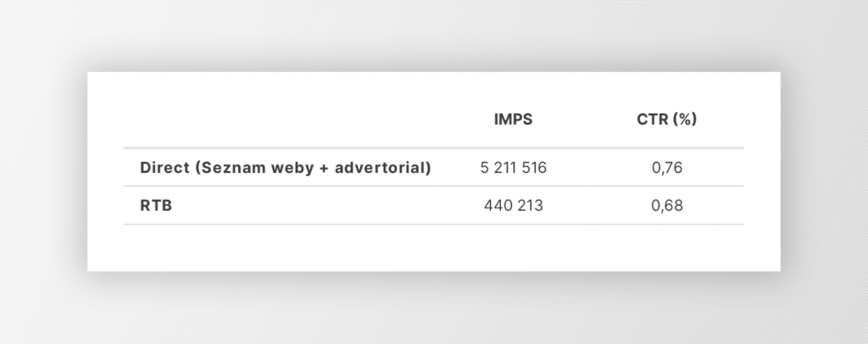Image resolution: width=868 pixels, height=344 pixels.
Task: Click the RTB row label
Action: (156, 205)
